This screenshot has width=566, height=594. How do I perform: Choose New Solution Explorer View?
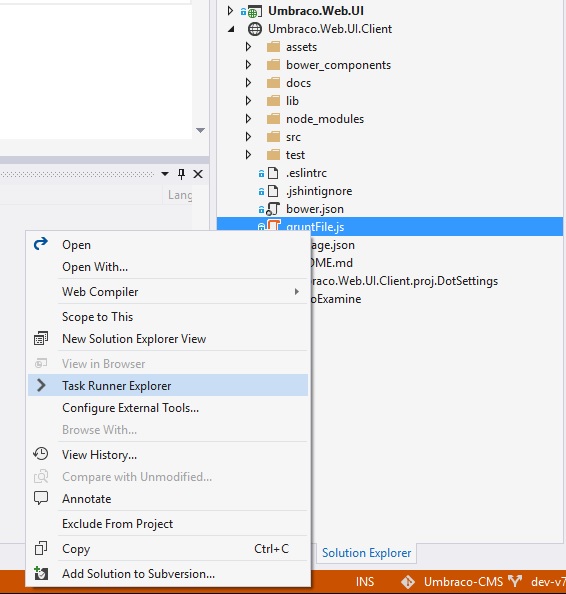pyautogui.click(x=167, y=339)
